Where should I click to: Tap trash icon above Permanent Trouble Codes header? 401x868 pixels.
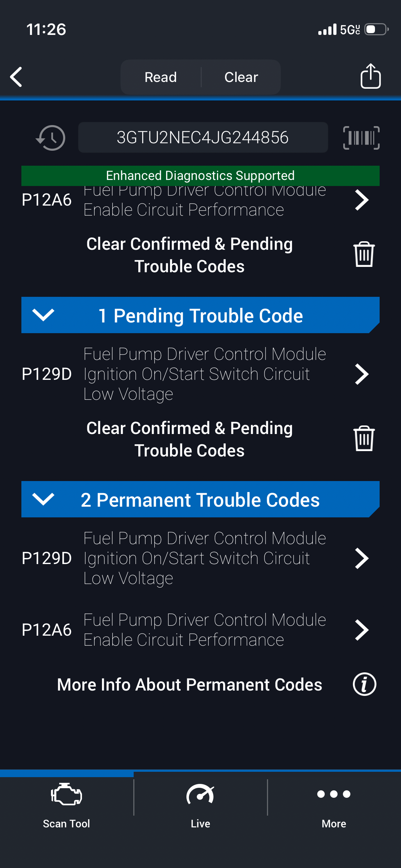(x=364, y=439)
